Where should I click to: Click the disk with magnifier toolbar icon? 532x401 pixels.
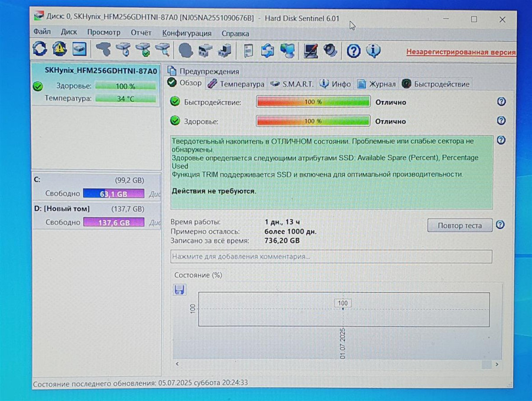coord(163,50)
